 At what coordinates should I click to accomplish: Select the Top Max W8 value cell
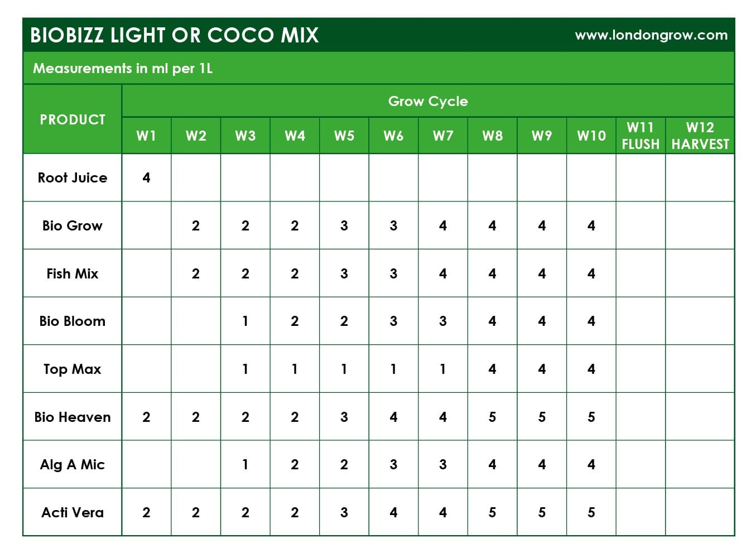tap(492, 369)
